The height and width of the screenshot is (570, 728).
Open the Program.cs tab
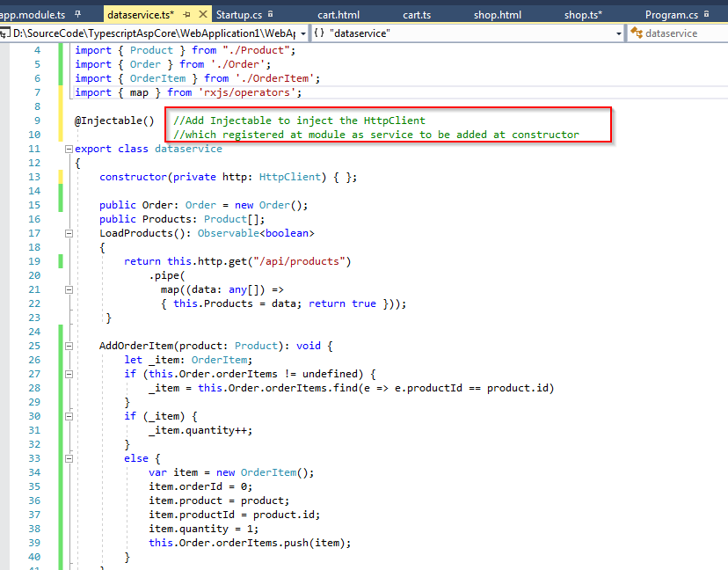(672, 15)
